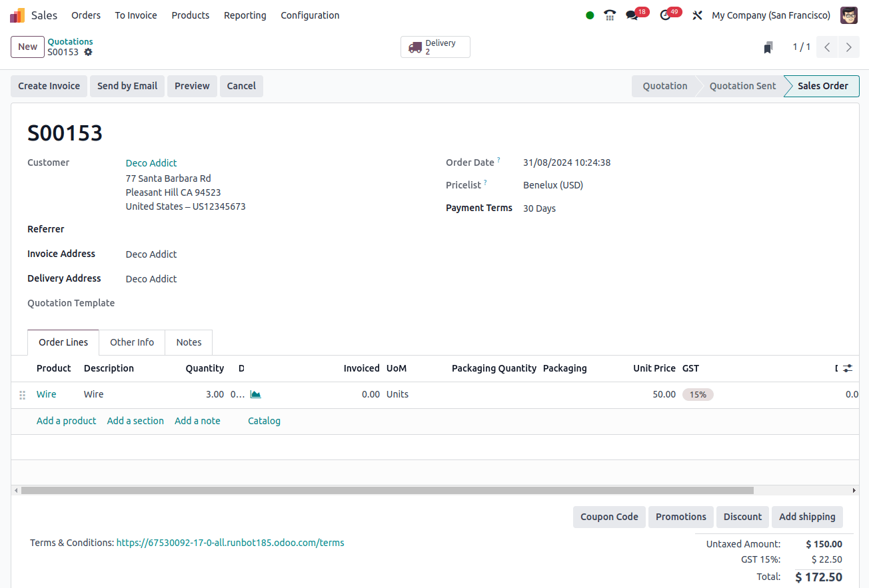869x588 pixels.
Task: Click Add a note link
Action: click(197, 421)
